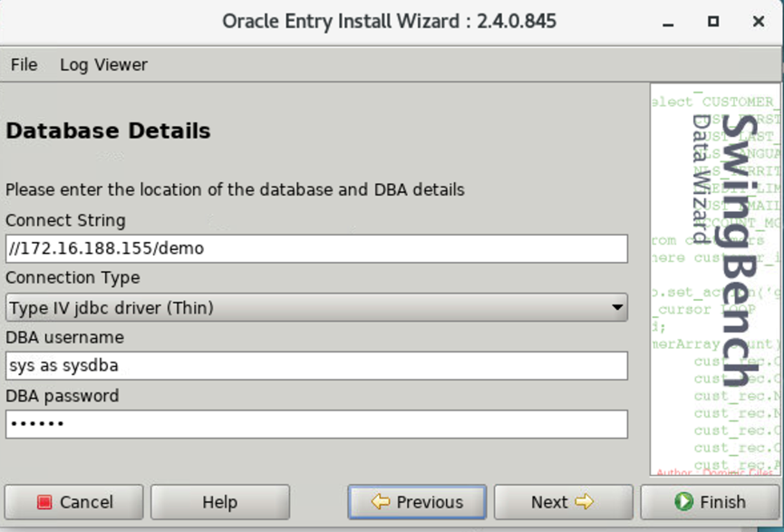Expand the connection driver selection list
The width and height of the screenshot is (784, 532).
618,307
